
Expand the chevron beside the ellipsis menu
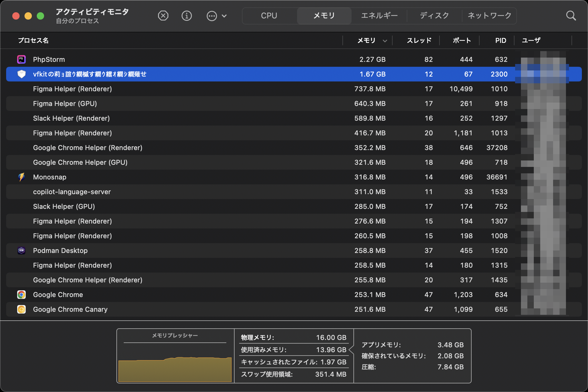224,16
